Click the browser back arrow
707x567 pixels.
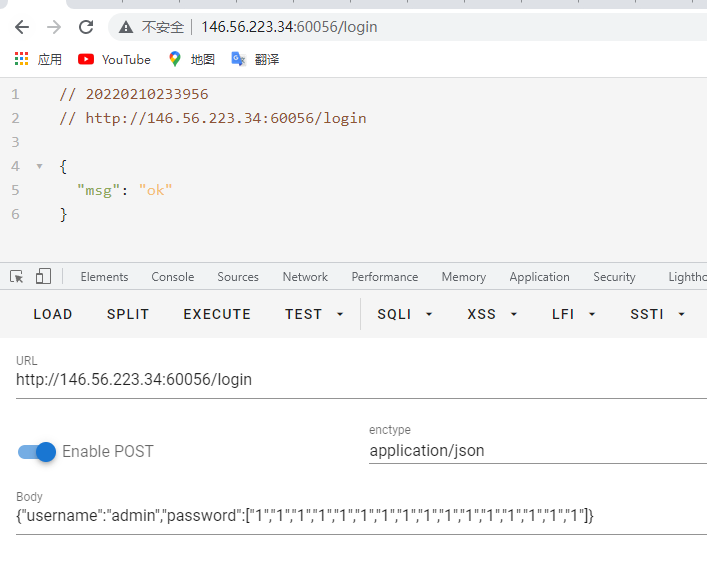coord(22,27)
